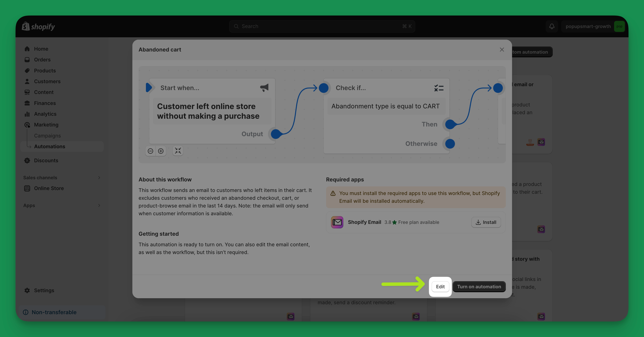Select the Marketing menu item in sidebar
This screenshot has height=337, width=644.
[46, 125]
